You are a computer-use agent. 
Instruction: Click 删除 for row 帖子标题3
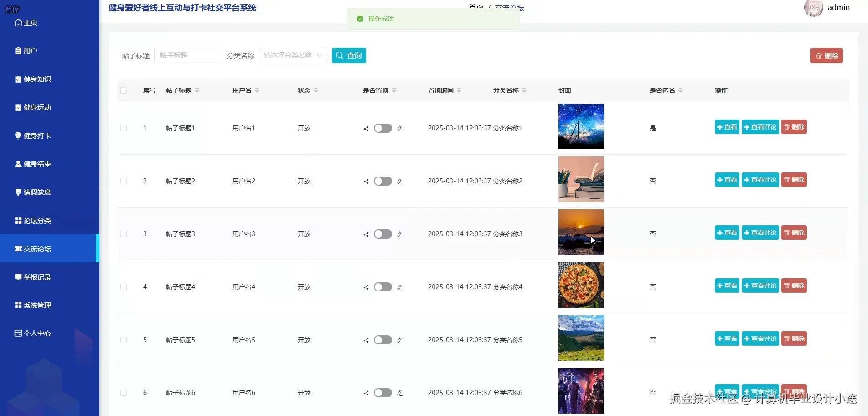(794, 233)
